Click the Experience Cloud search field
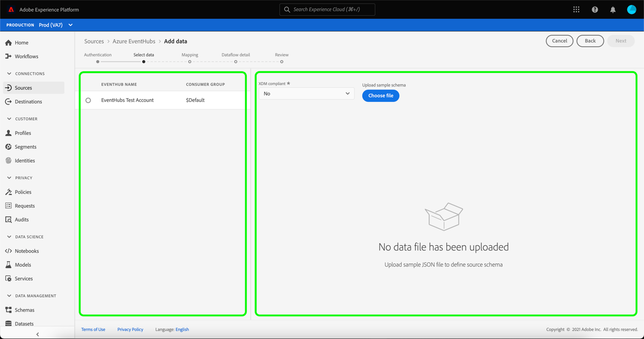Screen dimensions: 644x339 tap(327, 9)
